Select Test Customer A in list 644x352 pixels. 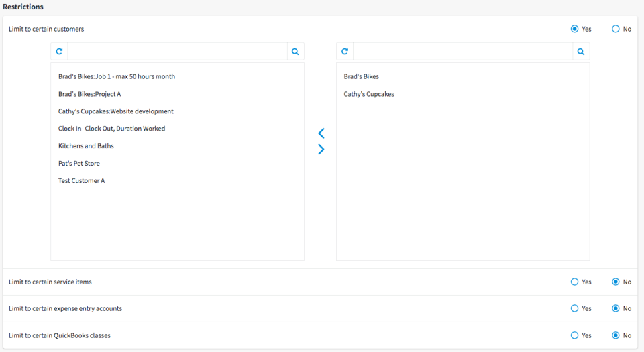point(81,180)
